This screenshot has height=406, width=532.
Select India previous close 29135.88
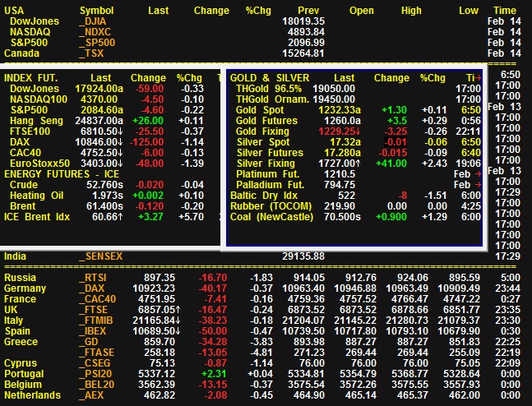(x=303, y=256)
